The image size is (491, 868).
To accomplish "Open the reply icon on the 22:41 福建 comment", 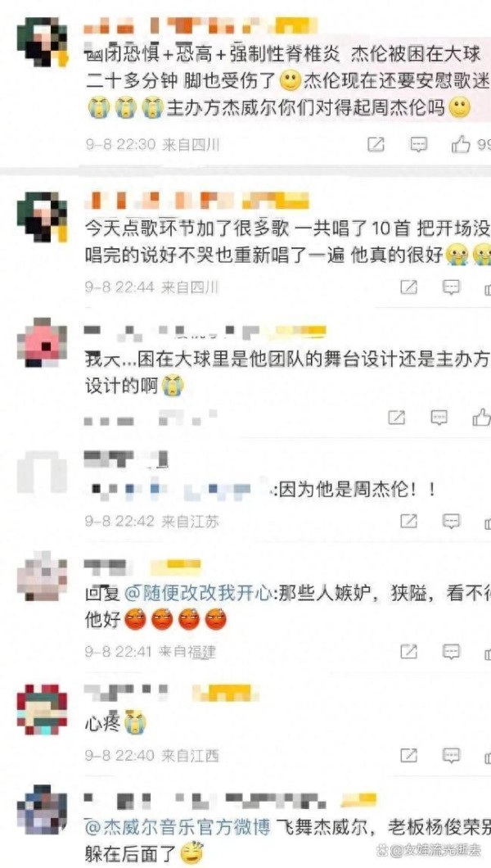I will (x=452, y=651).
